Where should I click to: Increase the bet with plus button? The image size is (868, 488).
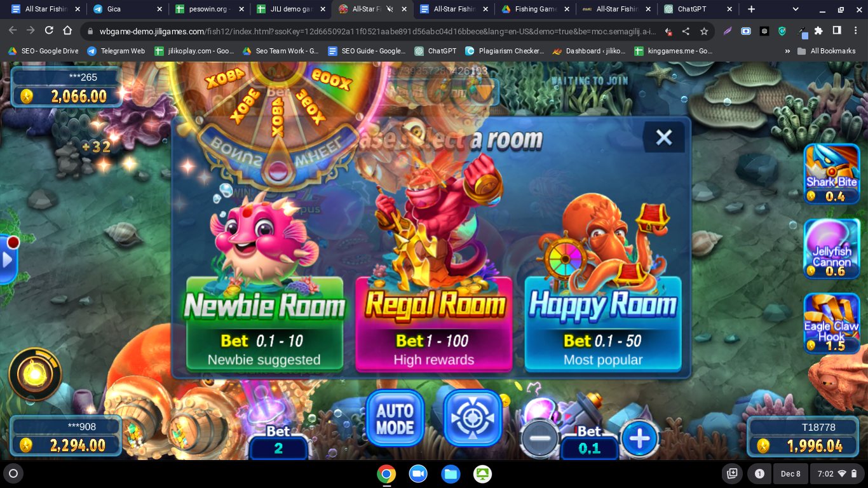639,438
